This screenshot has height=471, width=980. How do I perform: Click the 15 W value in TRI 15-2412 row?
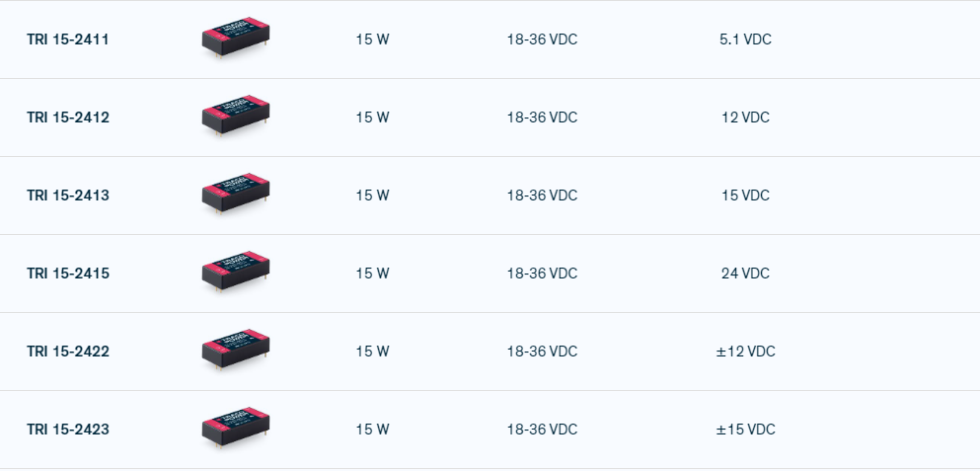[x=372, y=118]
